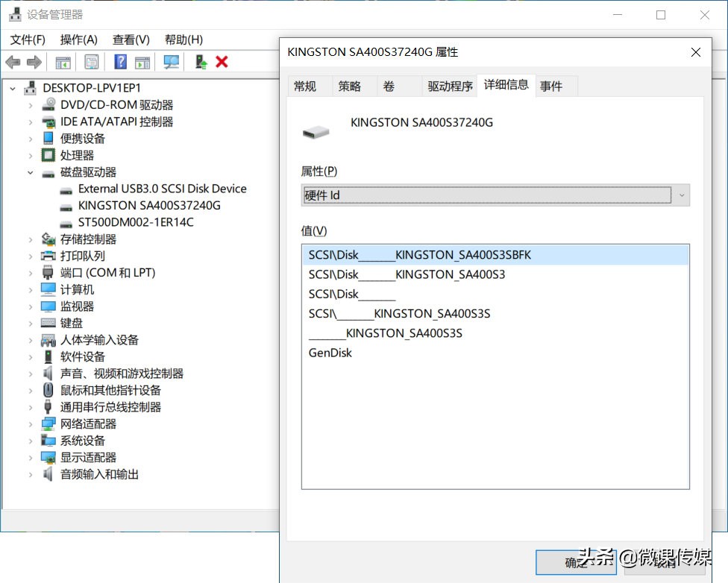
Task: Open the 操作(A) menu
Action: pyautogui.click(x=78, y=40)
